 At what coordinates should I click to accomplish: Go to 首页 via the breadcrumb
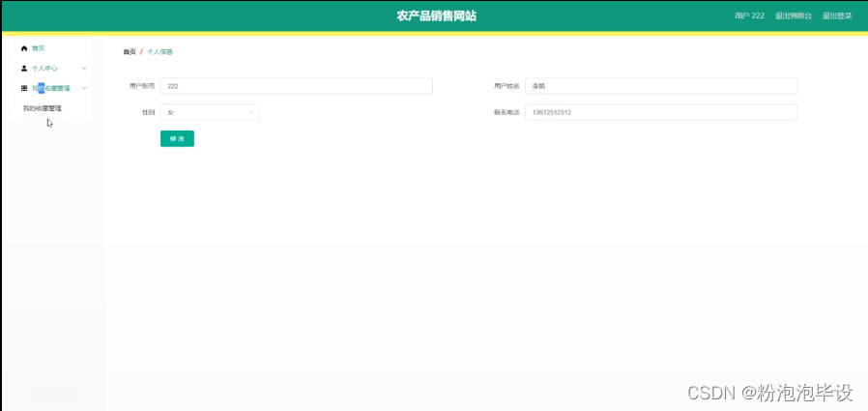130,51
